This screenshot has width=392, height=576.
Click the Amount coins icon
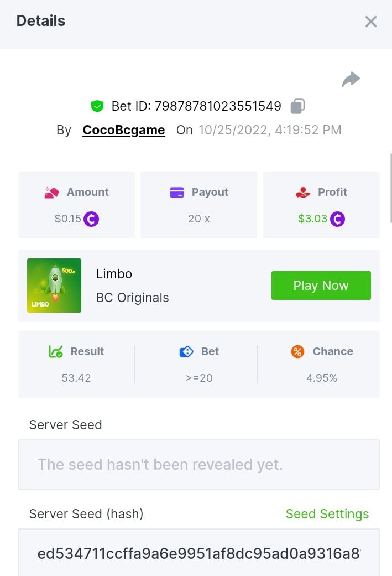(51, 193)
